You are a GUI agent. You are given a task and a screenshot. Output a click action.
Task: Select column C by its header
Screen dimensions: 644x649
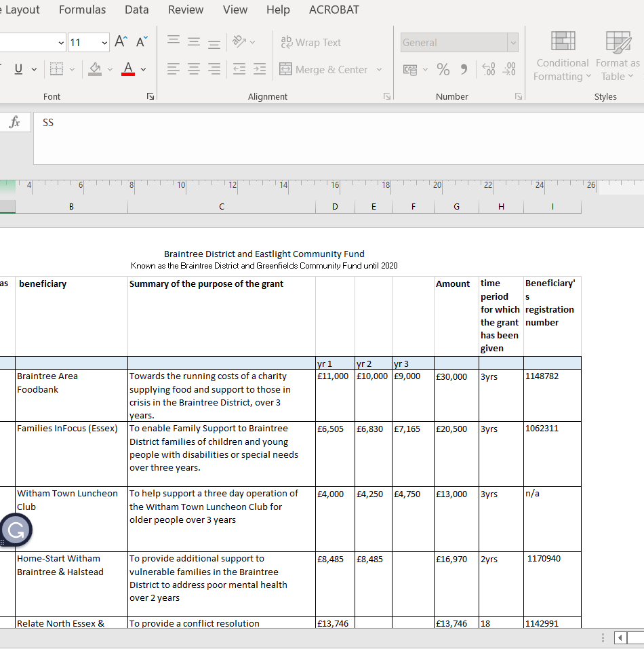(x=222, y=207)
